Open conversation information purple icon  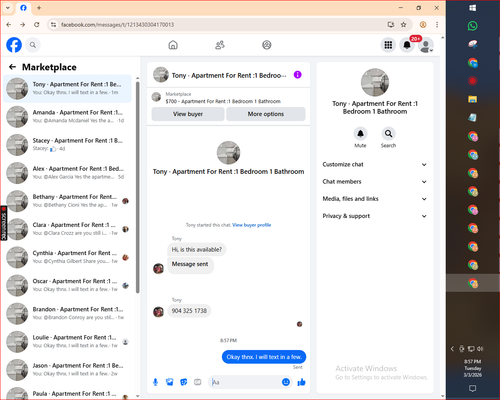pos(297,75)
